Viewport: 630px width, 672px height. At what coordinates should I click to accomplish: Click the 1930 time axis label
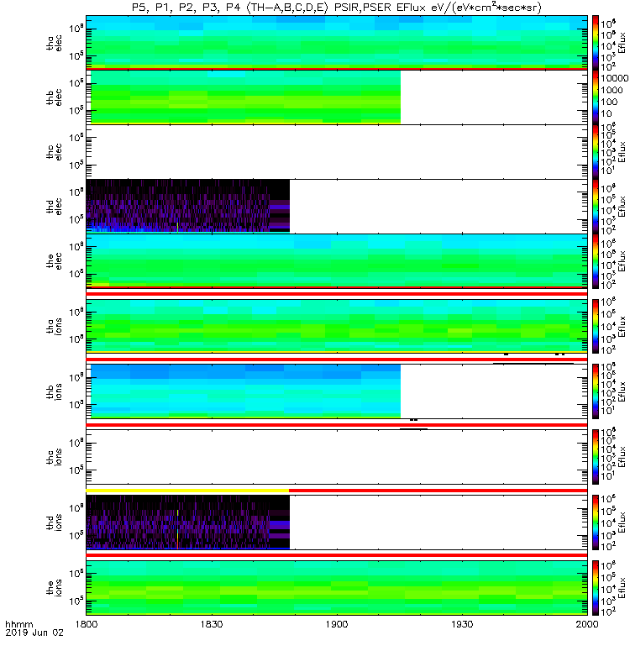coord(461,624)
